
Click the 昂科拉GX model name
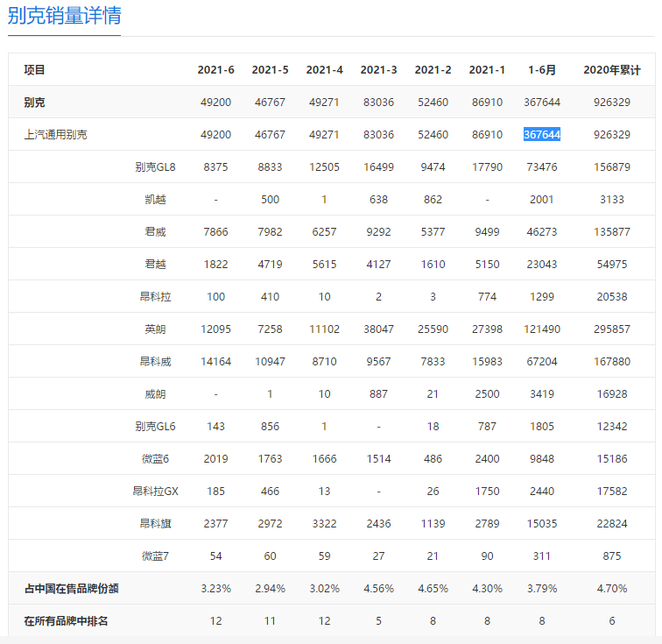click(x=155, y=492)
